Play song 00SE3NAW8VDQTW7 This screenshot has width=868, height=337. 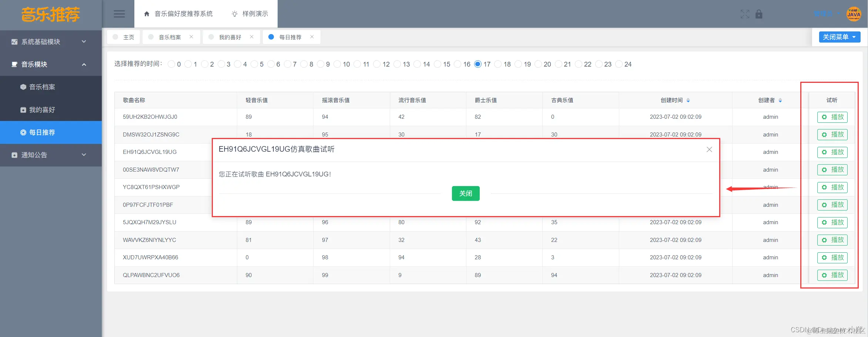point(832,170)
